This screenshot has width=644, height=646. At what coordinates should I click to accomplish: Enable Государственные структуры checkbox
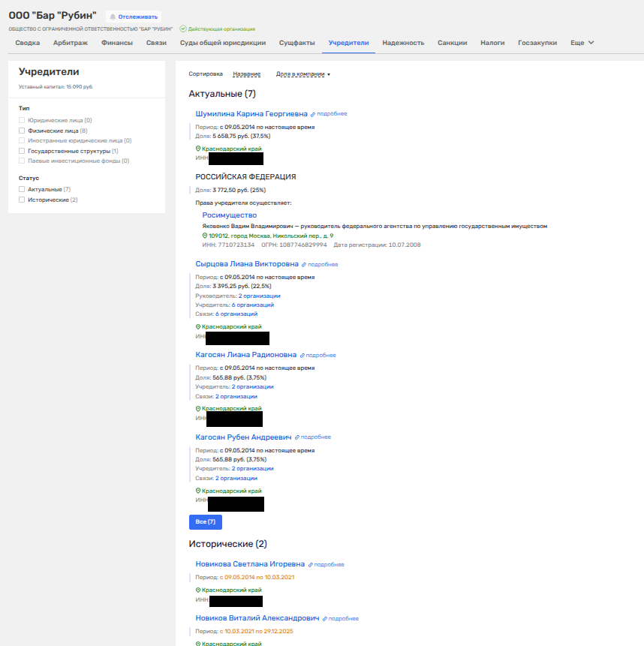coord(22,151)
